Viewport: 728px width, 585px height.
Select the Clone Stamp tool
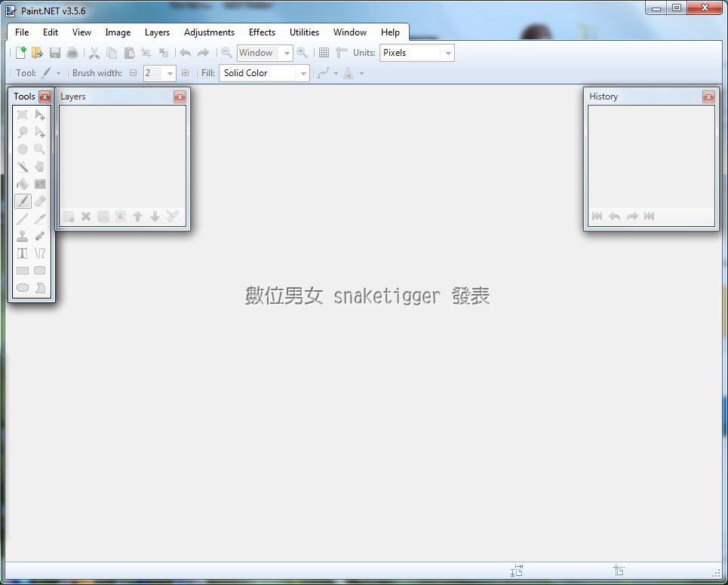coord(23,236)
